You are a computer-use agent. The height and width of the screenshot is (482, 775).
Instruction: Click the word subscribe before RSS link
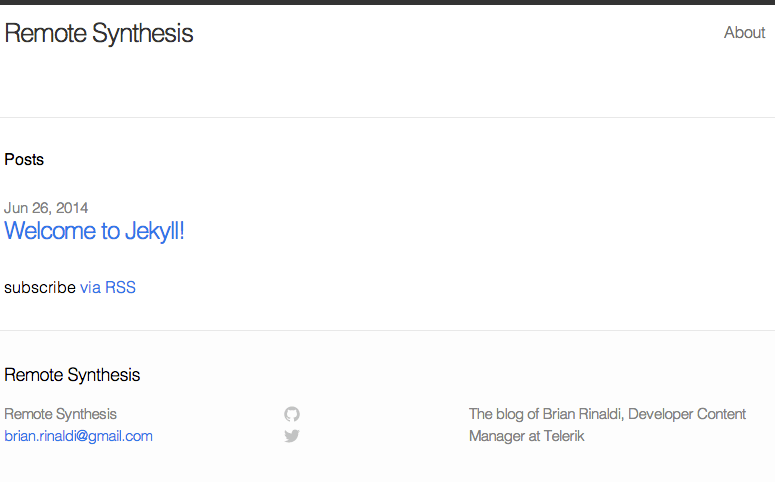pyautogui.click(x=40, y=287)
